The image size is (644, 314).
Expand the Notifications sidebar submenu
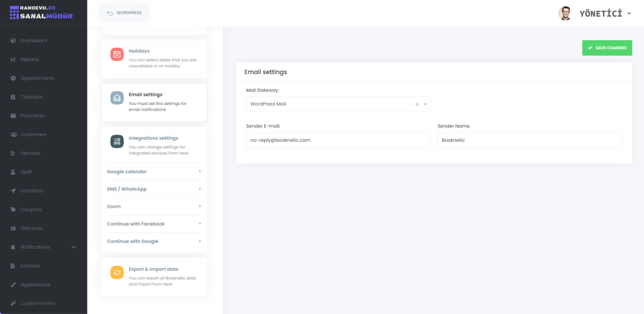[74, 247]
